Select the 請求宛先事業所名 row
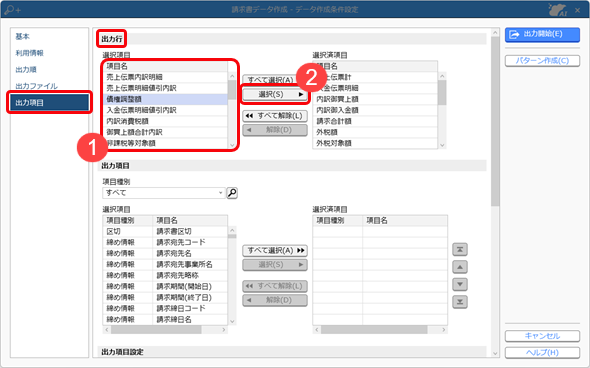 tap(165, 265)
